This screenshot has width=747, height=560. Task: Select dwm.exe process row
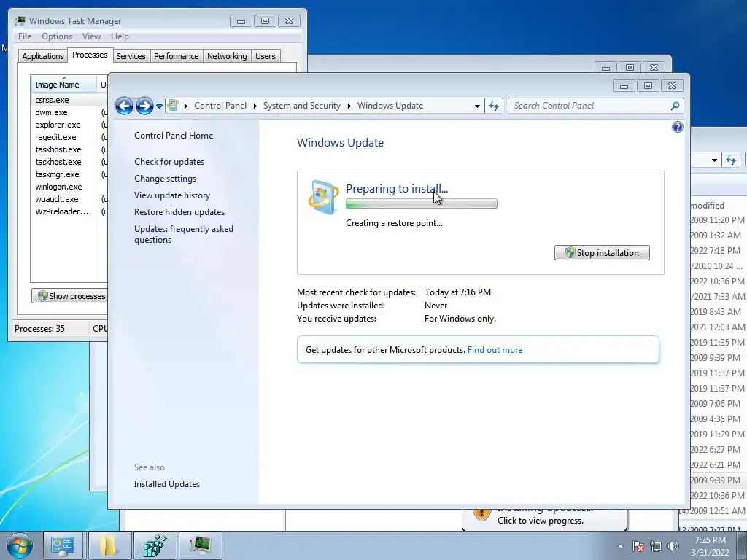pos(69,112)
